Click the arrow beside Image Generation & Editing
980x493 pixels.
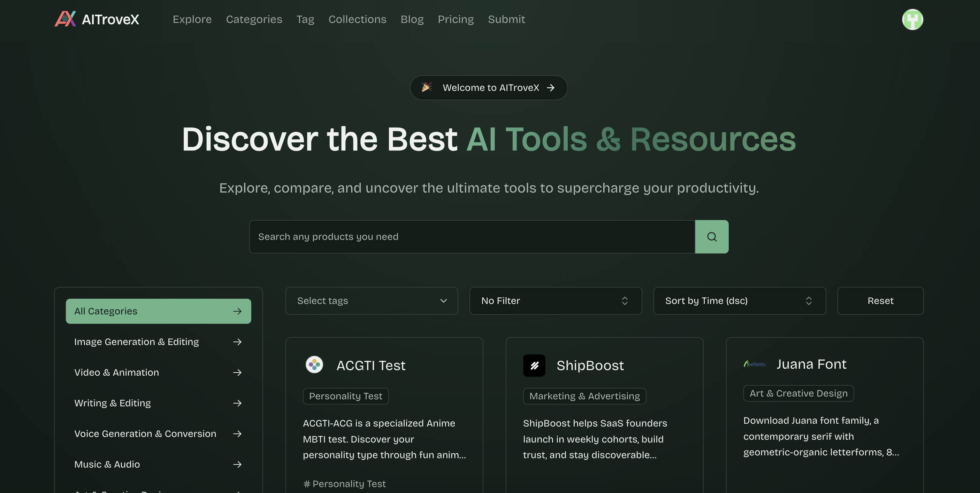point(237,342)
